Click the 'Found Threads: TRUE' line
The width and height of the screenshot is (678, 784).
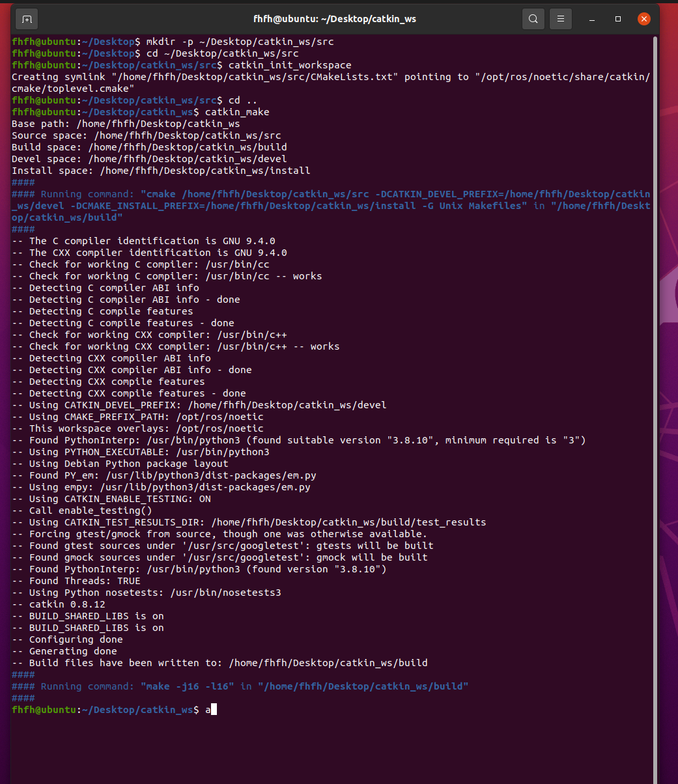[x=85, y=581]
